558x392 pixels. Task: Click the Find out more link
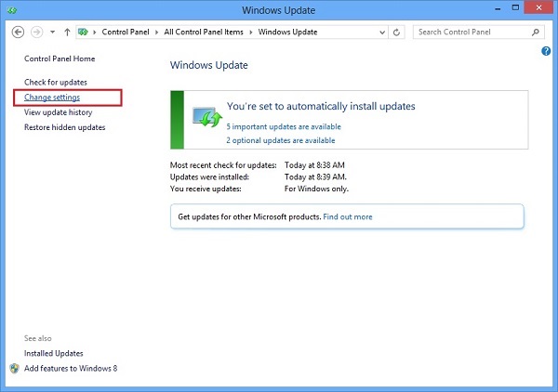point(348,216)
